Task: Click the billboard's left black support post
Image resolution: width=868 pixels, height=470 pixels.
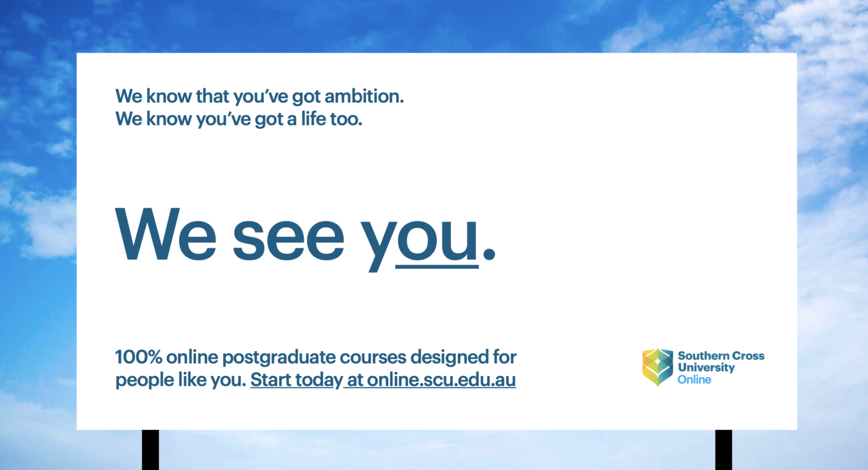Action: [150, 450]
